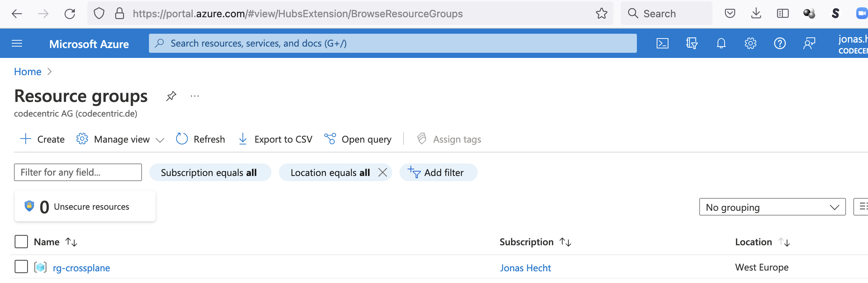Open the browser downloads icon

[756, 14]
